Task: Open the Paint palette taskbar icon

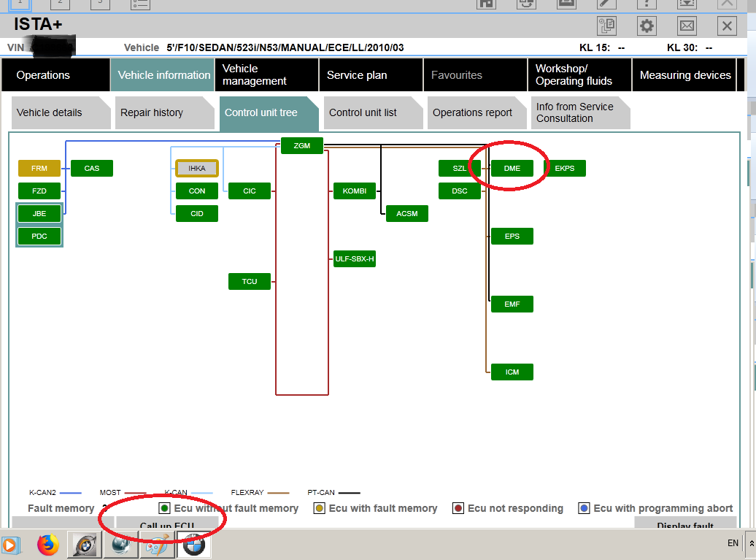Action: [x=156, y=545]
